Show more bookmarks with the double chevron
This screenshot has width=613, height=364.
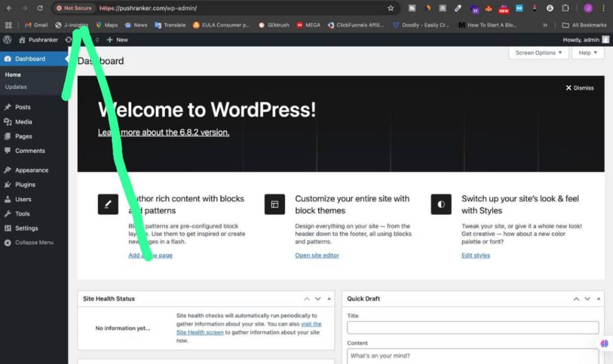tap(545, 25)
